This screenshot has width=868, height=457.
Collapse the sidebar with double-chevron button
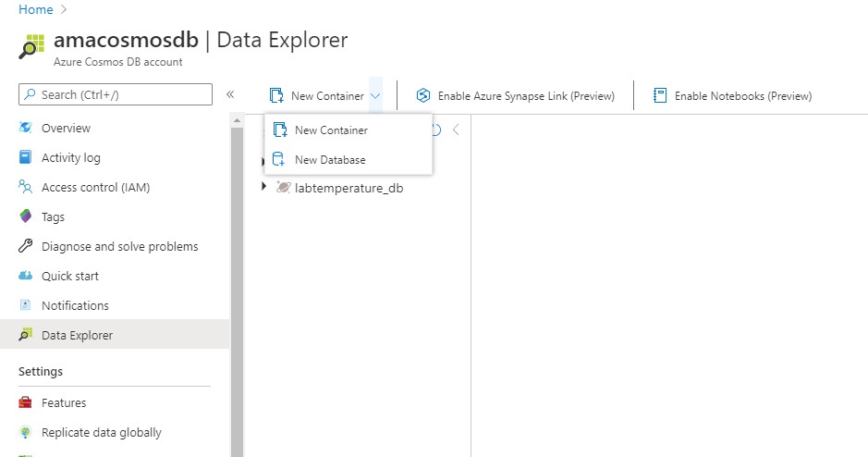[230, 94]
